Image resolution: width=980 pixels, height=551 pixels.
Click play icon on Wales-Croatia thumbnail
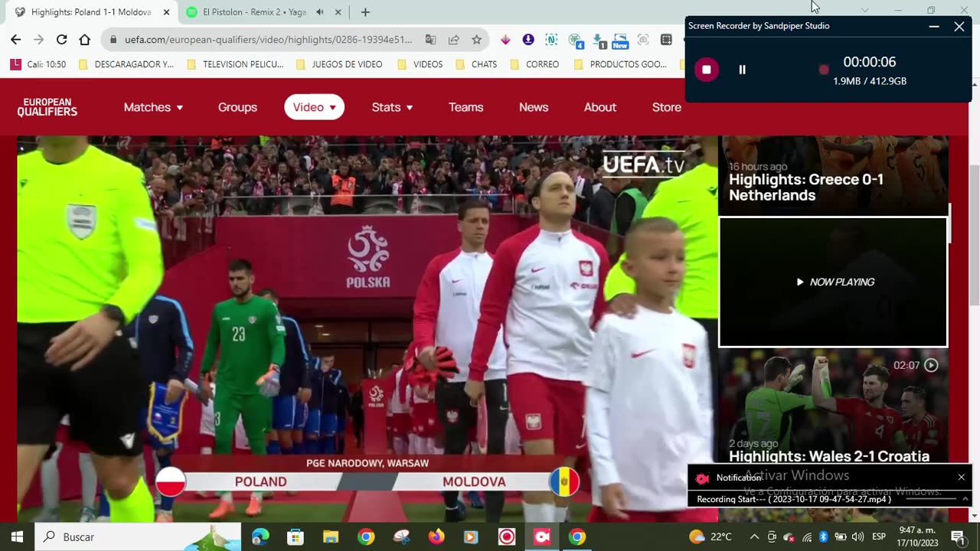click(x=931, y=365)
